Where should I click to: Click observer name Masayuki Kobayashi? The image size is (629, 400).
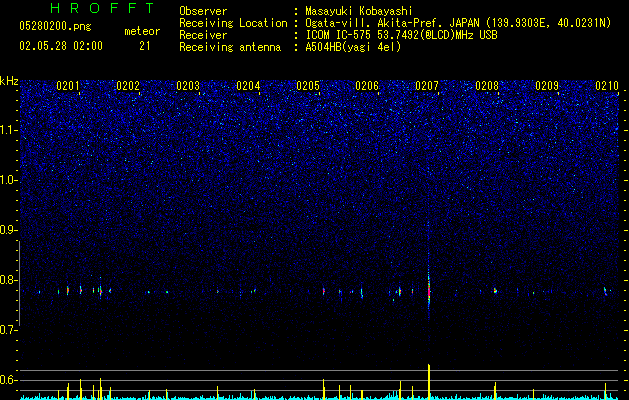tap(359, 11)
